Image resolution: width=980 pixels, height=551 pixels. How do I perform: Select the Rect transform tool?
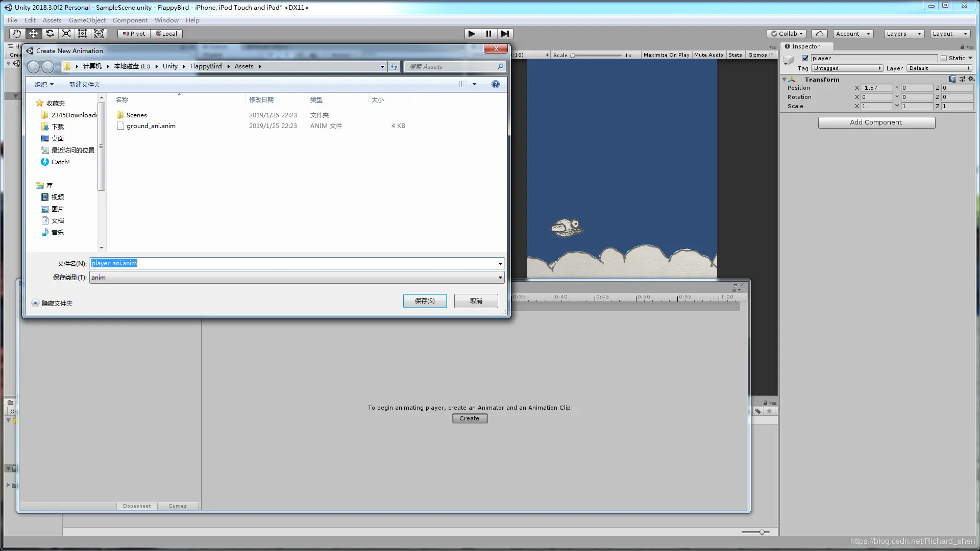point(82,34)
